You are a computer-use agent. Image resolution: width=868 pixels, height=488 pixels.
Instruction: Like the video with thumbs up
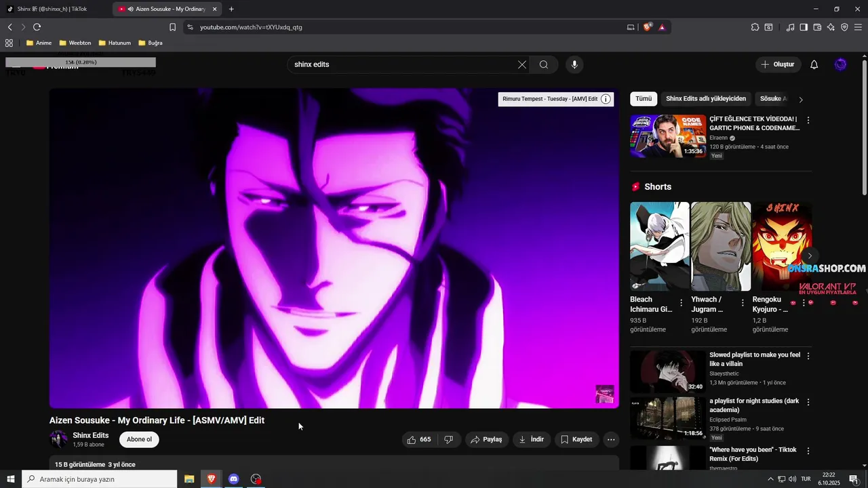[x=418, y=439]
